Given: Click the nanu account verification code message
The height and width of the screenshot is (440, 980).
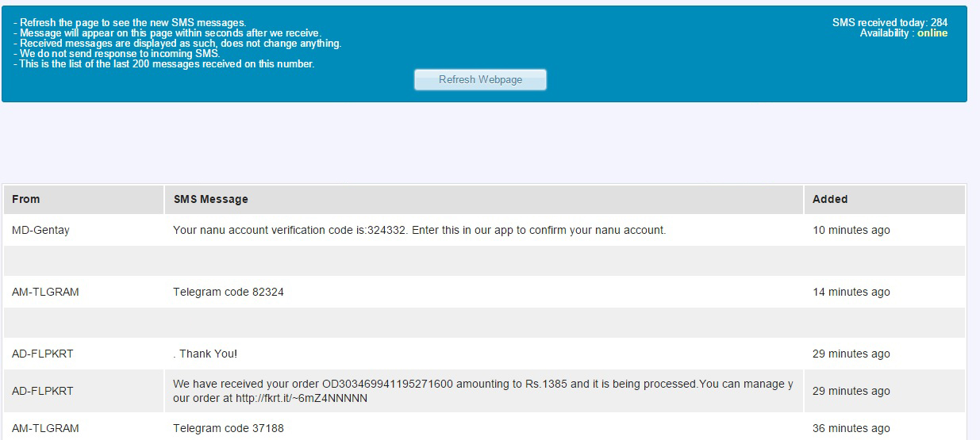Looking at the screenshot, I should tap(419, 230).
